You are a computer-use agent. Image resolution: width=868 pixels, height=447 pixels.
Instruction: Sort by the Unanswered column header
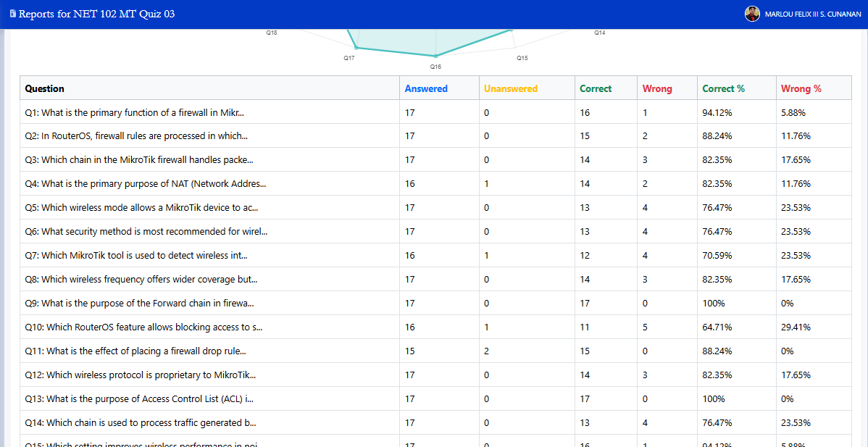(511, 88)
